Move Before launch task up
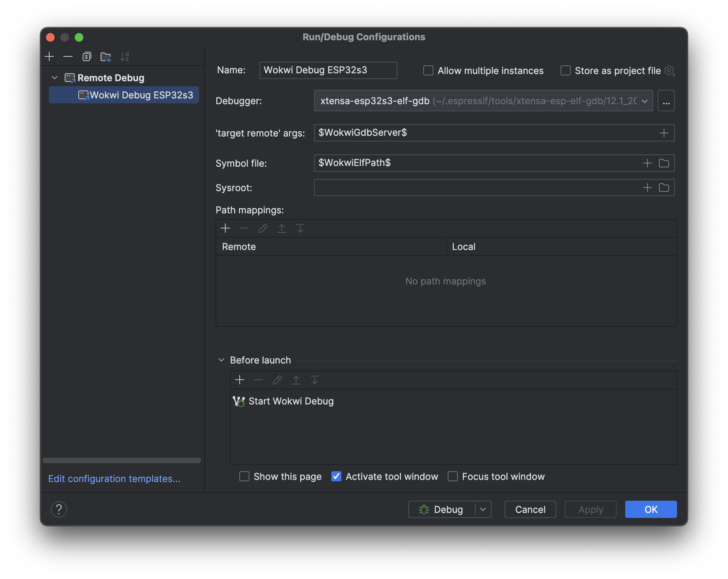 (x=296, y=380)
